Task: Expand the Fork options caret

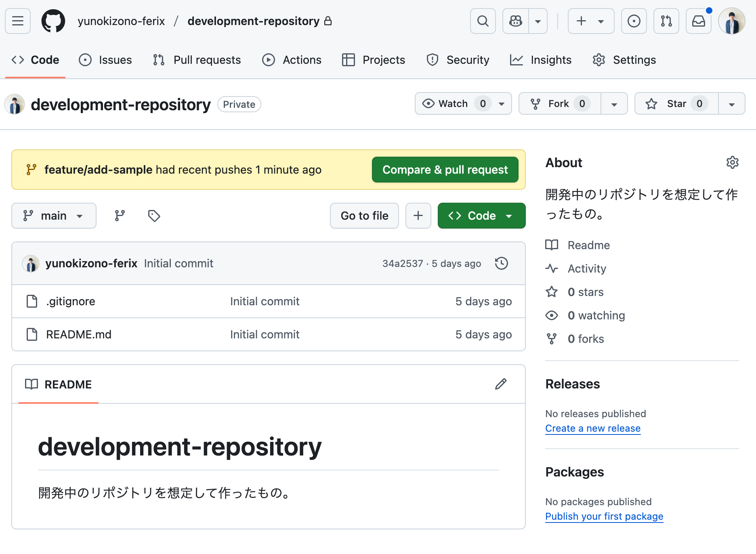Action: (614, 103)
